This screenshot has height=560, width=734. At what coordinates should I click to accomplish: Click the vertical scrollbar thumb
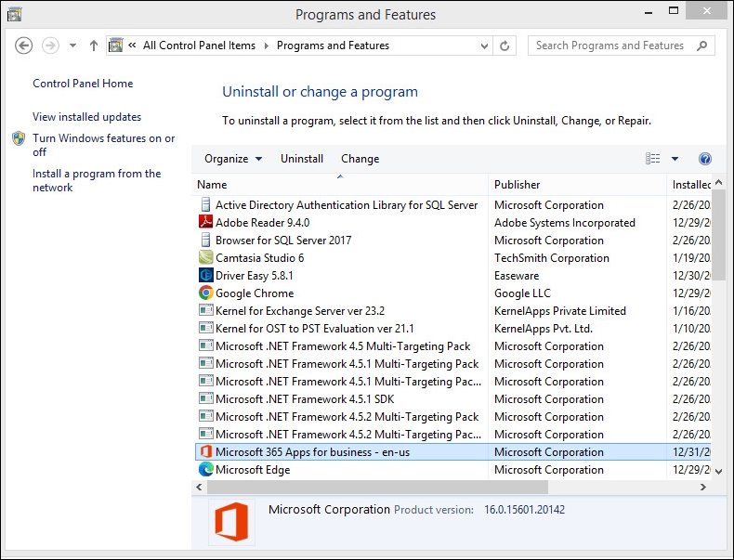[x=719, y=235]
